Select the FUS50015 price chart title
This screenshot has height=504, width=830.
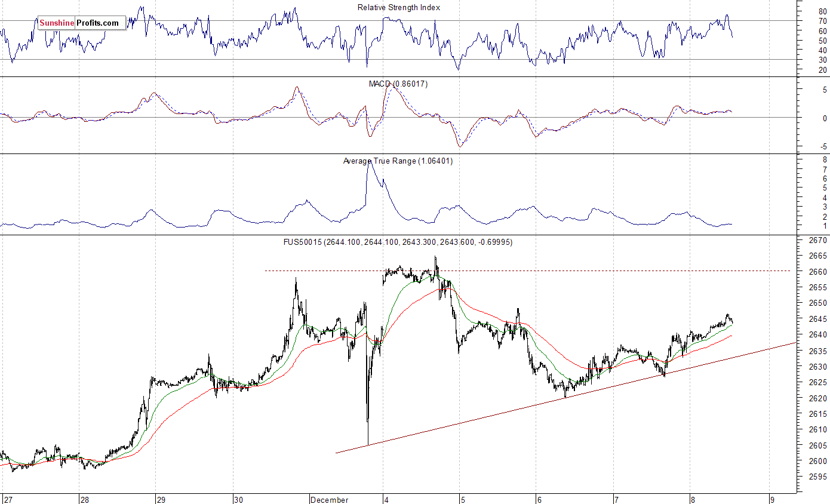[398, 242]
